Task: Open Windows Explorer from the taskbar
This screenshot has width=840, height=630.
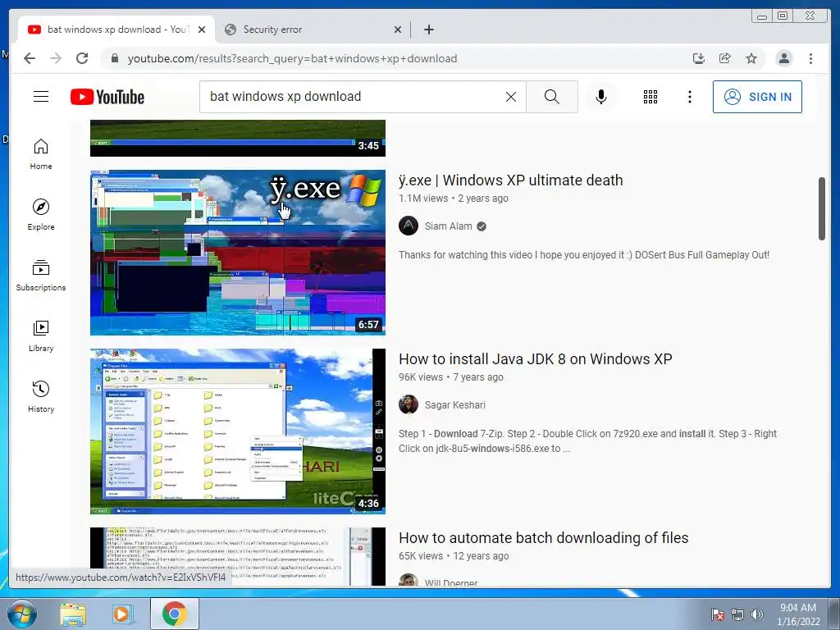Action: coord(73,614)
